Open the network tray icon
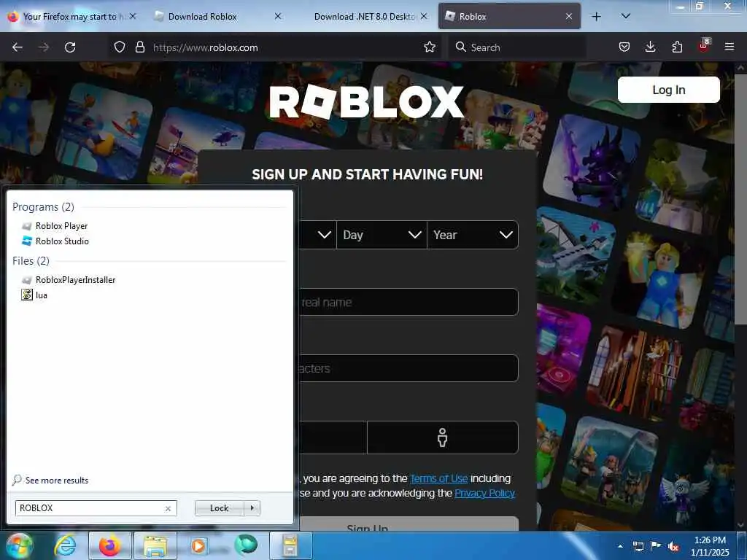Viewport: 747px width, 560px height. point(638,546)
